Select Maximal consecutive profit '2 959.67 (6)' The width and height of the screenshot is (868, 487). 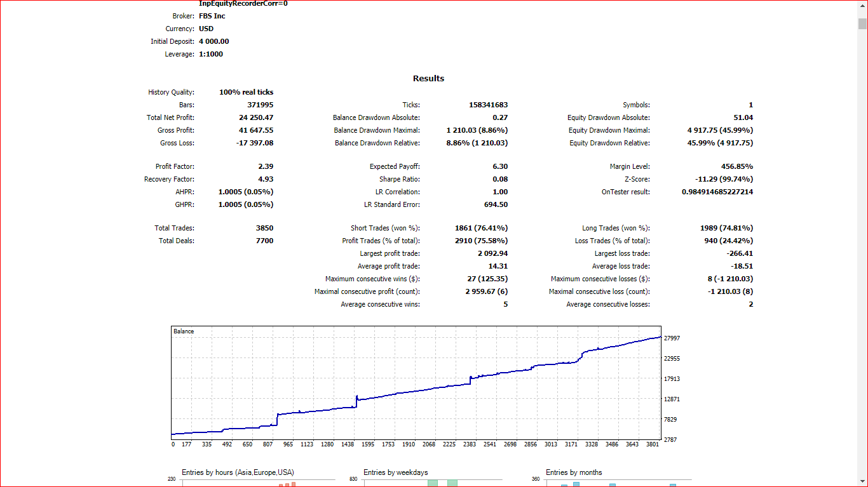[x=487, y=291]
